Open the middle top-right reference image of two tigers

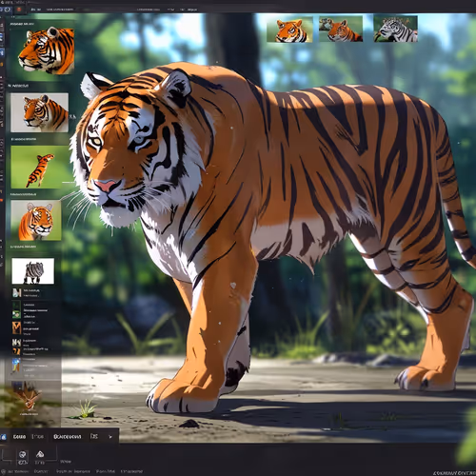341,29
